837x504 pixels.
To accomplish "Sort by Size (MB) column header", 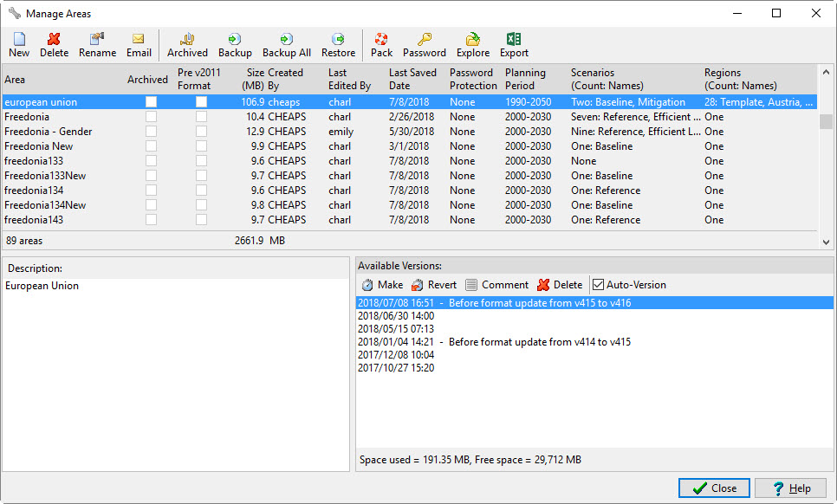I will click(255, 79).
